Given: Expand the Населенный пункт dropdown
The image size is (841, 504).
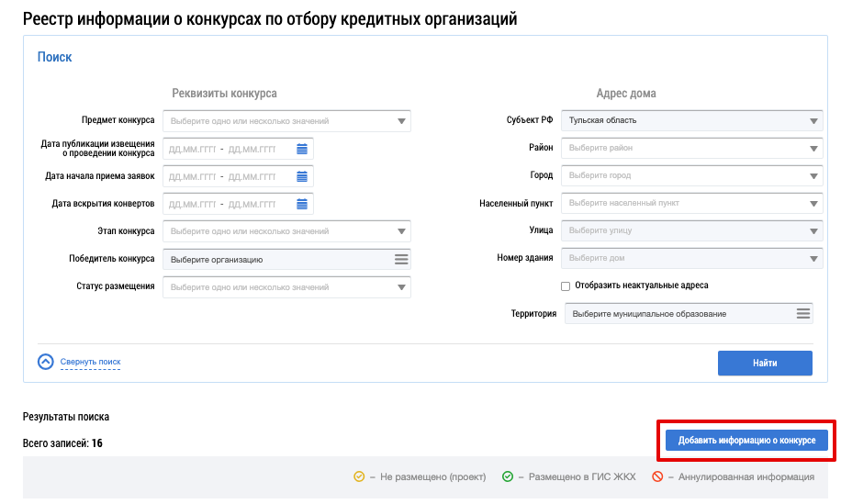Looking at the screenshot, I should [814, 204].
